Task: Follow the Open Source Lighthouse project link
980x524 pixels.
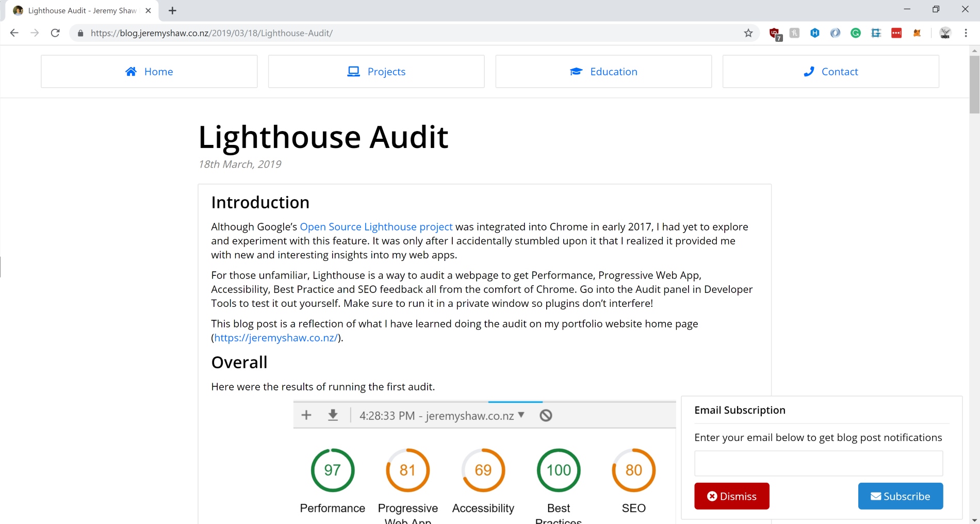Action: pyautogui.click(x=376, y=227)
